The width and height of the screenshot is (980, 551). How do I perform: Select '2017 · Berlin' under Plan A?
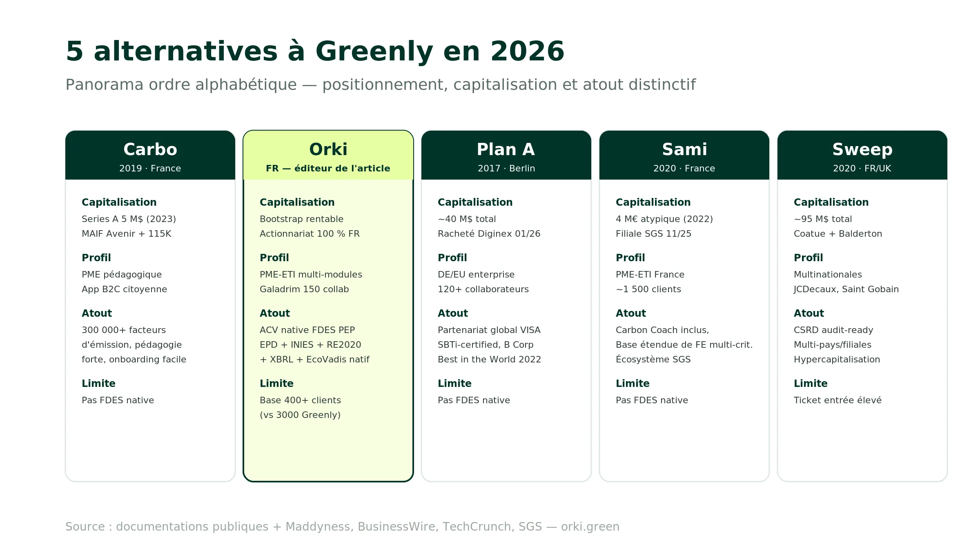[506, 169]
